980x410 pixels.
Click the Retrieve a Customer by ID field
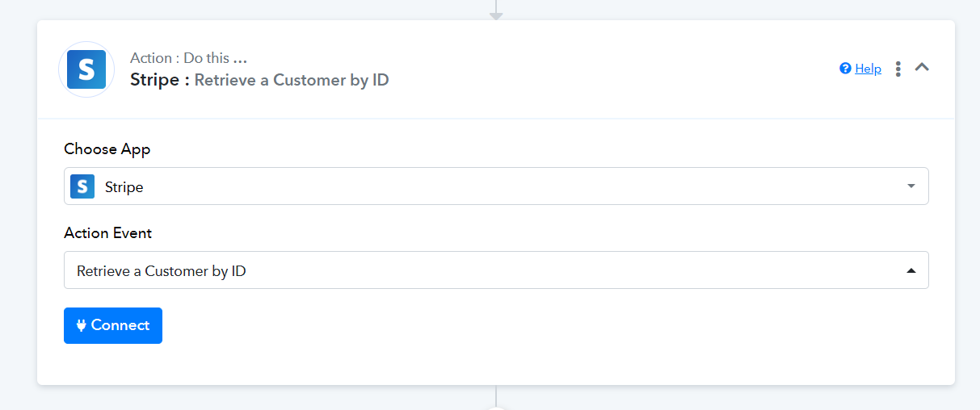tap(496, 270)
